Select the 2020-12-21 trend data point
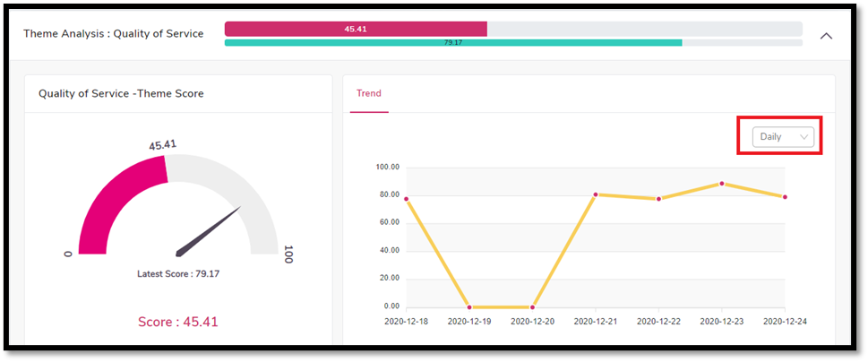Viewport: 868px width, 362px height. (x=596, y=194)
